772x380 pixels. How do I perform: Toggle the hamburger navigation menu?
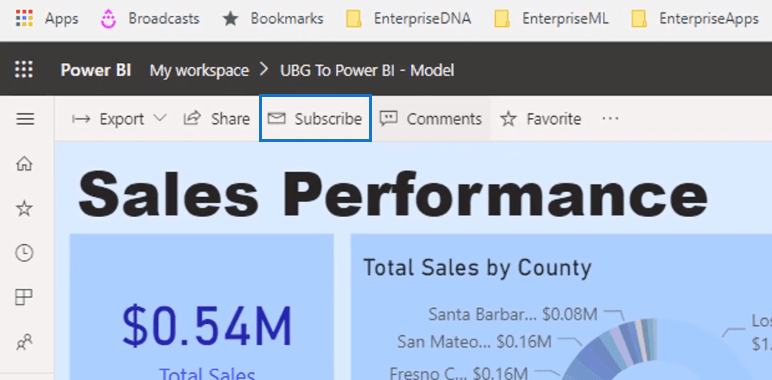[x=25, y=119]
